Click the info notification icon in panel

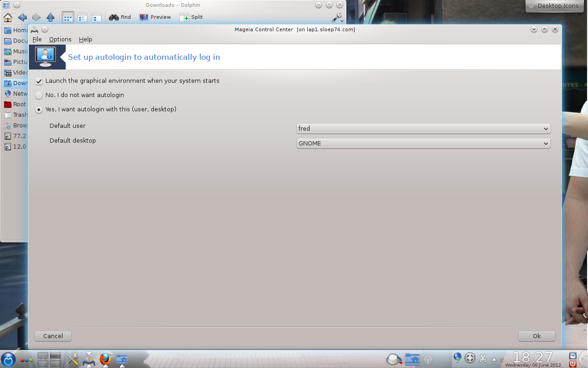(x=428, y=360)
